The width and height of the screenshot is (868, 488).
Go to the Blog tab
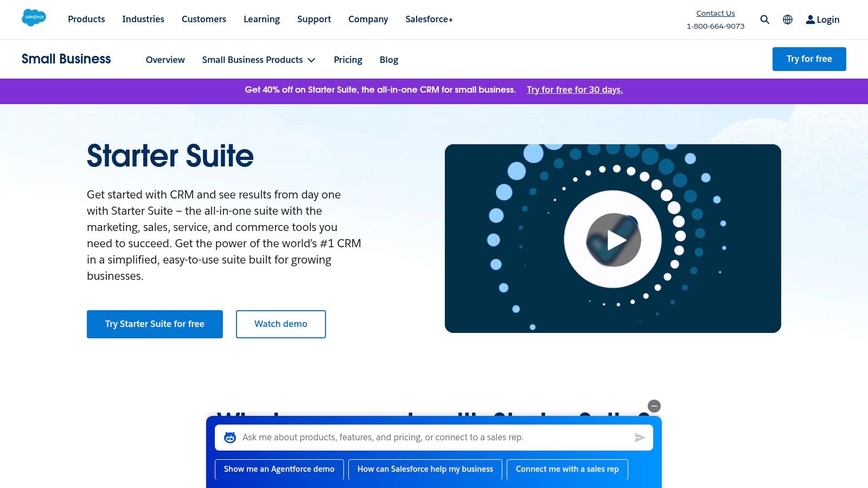(389, 60)
